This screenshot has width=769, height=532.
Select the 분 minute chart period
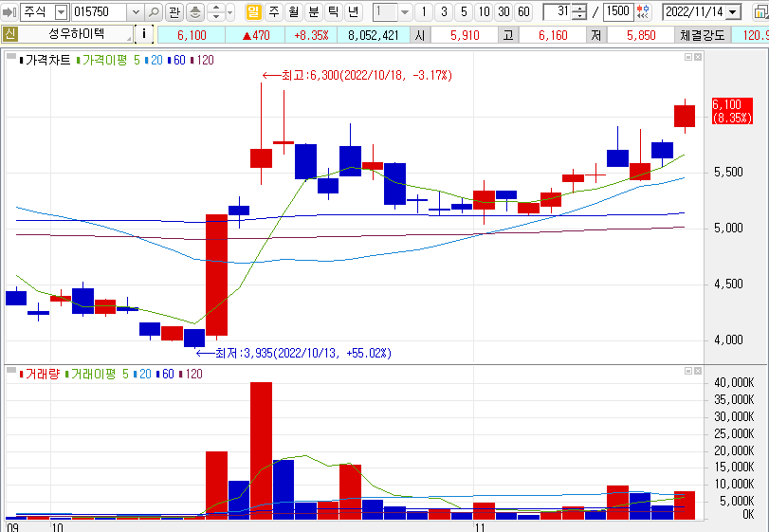tap(313, 11)
